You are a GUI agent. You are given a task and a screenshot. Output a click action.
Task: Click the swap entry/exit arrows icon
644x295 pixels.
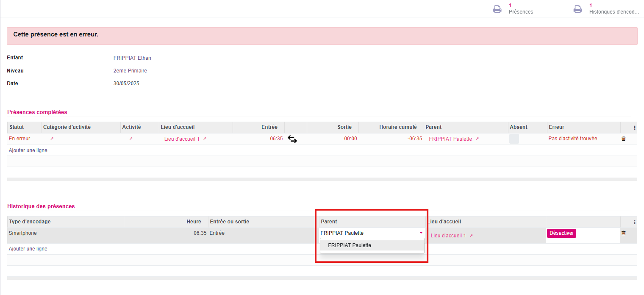[x=292, y=139]
